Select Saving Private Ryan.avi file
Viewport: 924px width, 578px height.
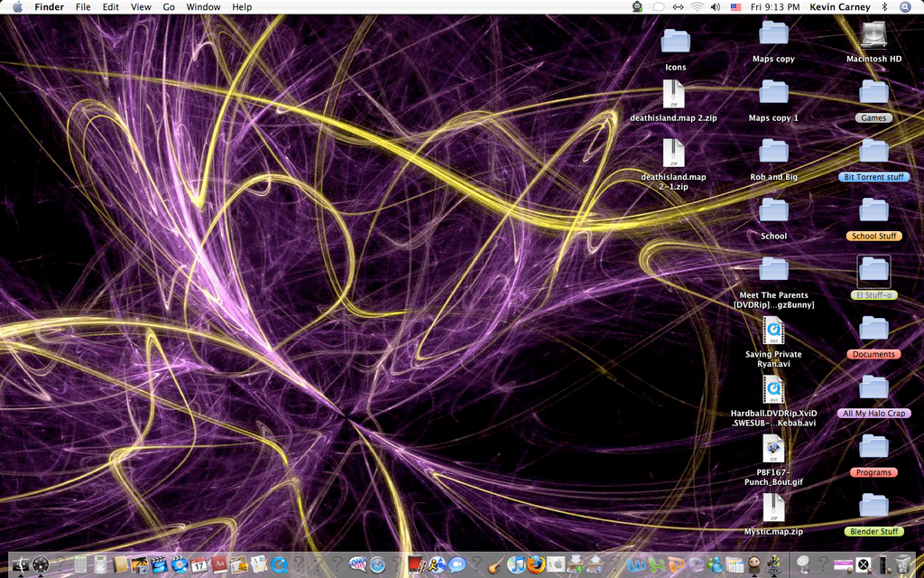point(773,331)
